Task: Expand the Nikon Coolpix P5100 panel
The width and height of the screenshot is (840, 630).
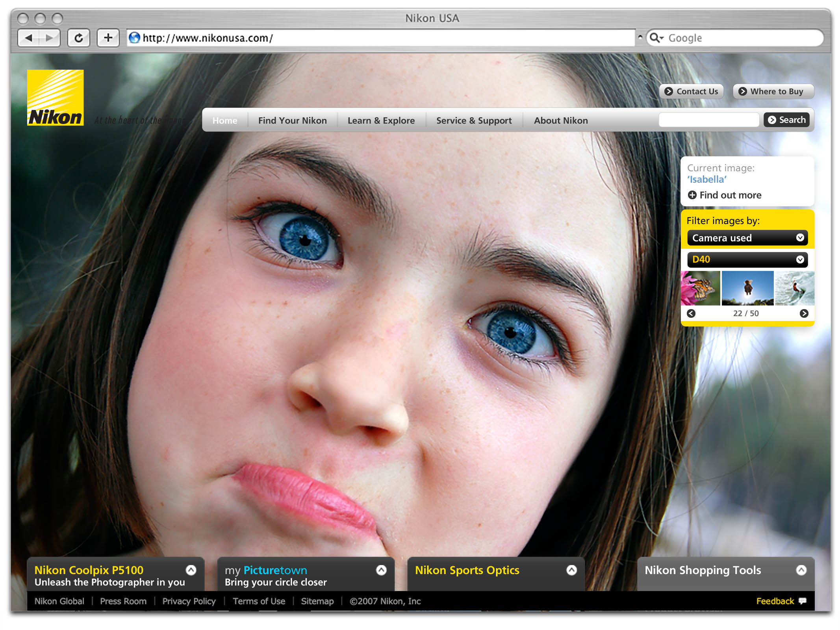Action: click(x=191, y=570)
